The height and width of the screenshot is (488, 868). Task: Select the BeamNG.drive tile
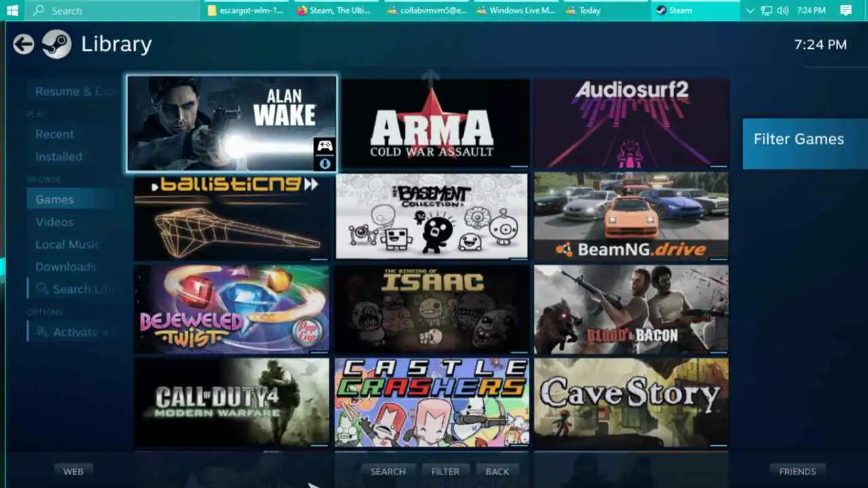[631, 217]
